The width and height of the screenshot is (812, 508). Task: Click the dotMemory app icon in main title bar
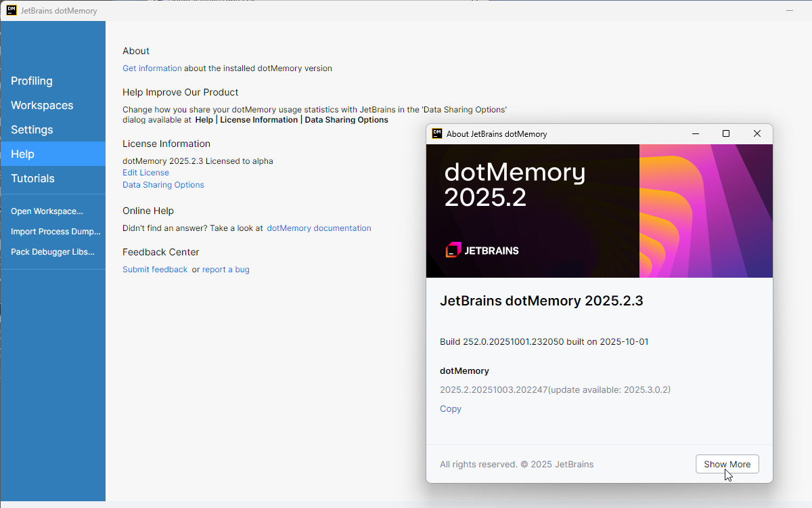[12, 11]
